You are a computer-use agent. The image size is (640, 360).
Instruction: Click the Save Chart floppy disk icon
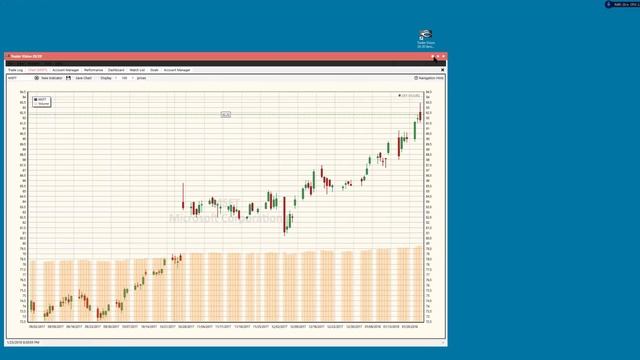69,78
